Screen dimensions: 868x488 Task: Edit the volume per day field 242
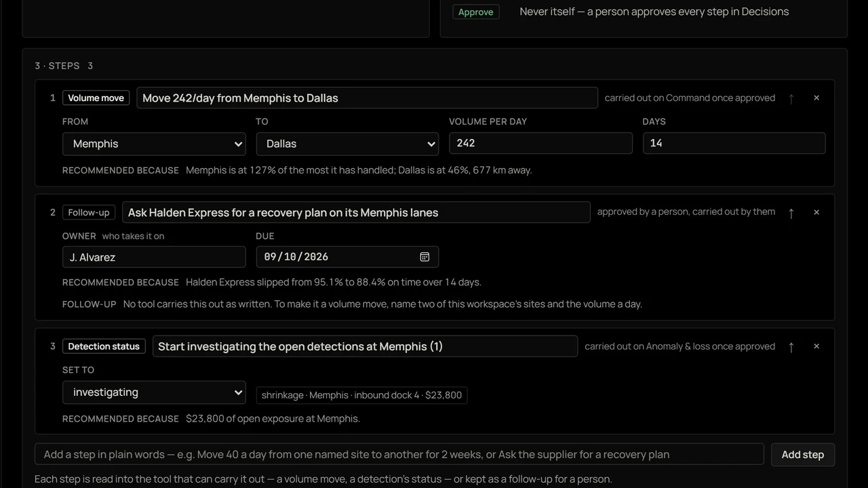(x=540, y=143)
